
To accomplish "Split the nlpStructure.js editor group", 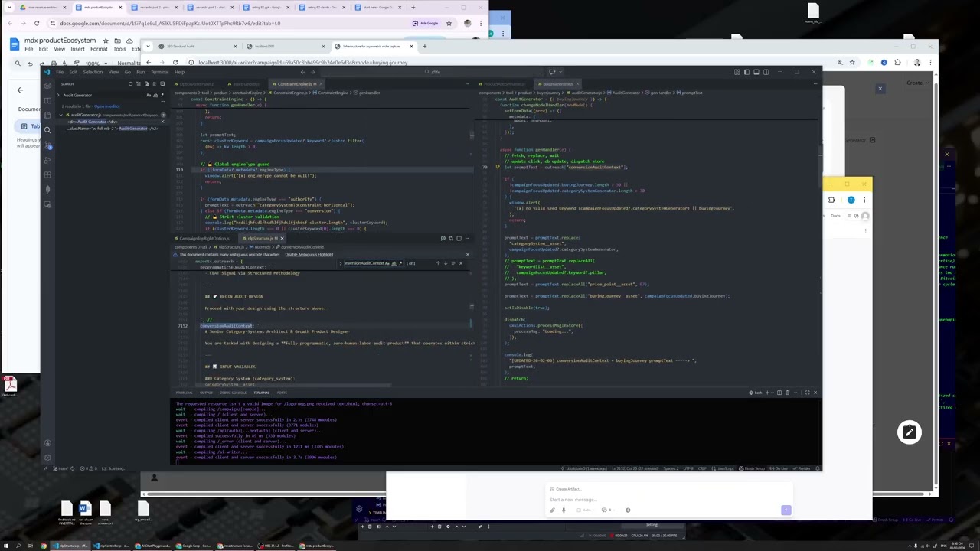I will point(459,238).
